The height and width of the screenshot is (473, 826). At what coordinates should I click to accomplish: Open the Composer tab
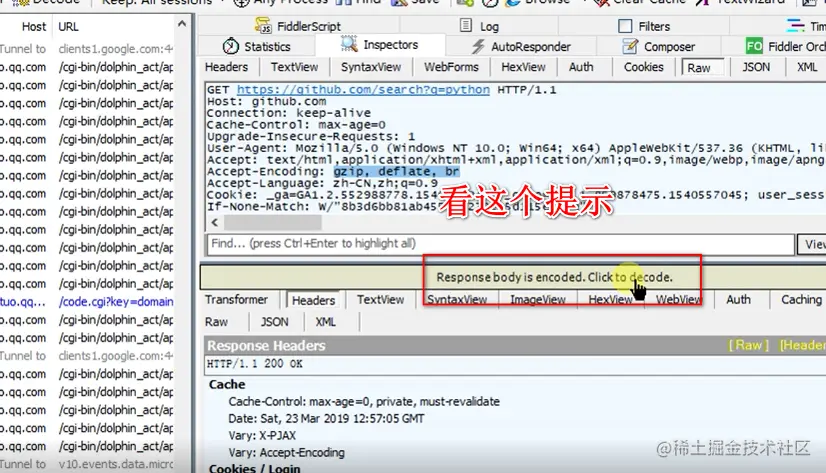pyautogui.click(x=658, y=46)
